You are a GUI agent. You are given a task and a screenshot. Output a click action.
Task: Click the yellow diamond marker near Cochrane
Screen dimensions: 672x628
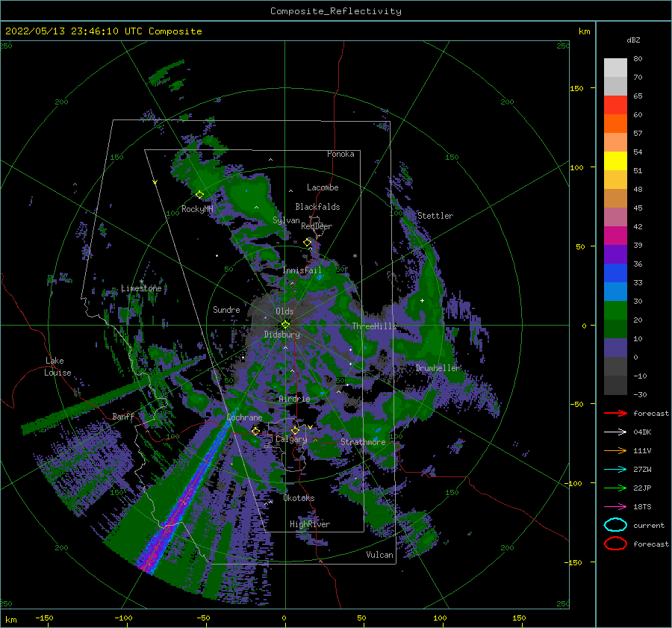(x=255, y=430)
